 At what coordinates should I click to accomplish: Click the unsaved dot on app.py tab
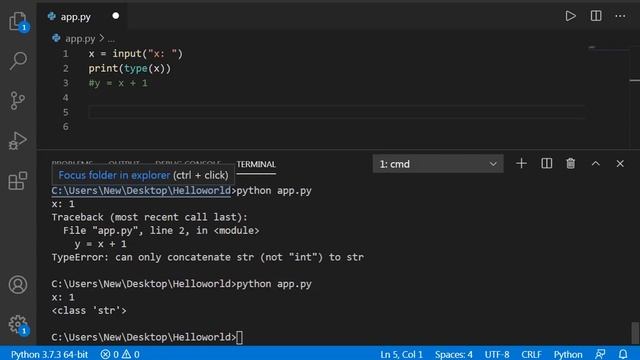tap(116, 16)
